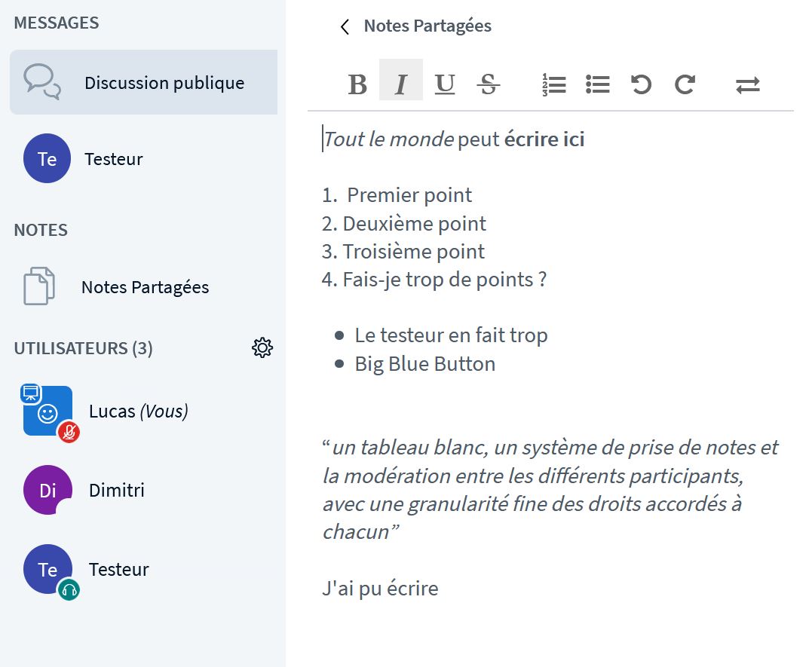Toggle bold formatting in shared notes

point(357,84)
